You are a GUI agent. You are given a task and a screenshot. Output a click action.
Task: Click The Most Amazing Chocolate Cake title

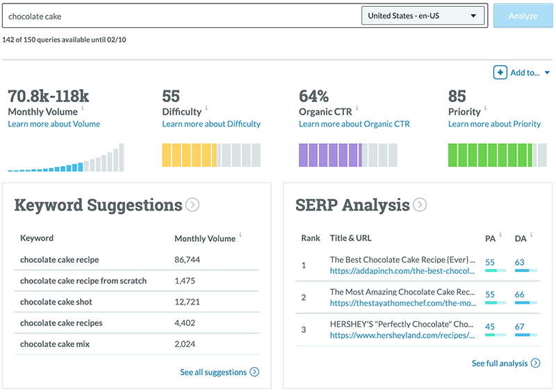[x=402, y=292]
